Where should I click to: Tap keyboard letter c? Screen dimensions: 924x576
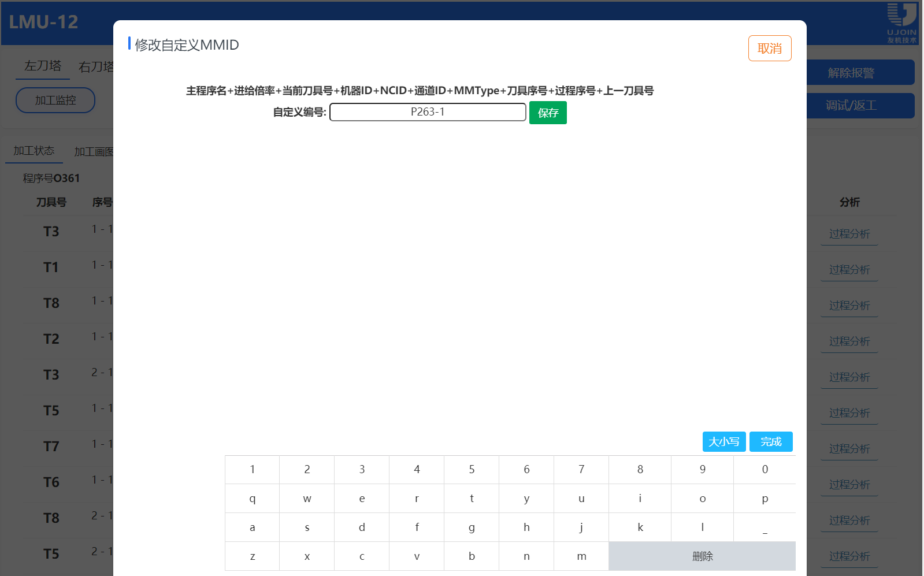[x=362, y=556]
